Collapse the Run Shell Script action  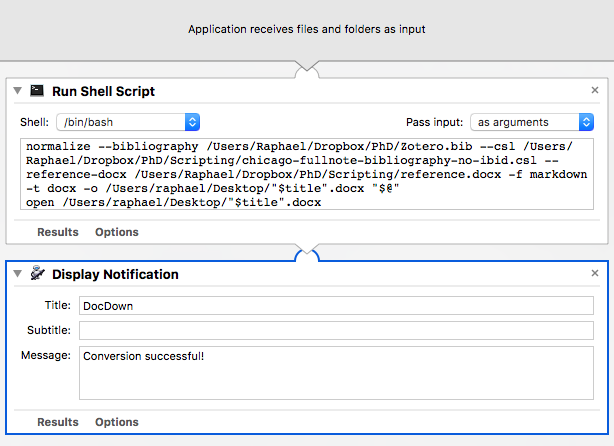[18, 91]
